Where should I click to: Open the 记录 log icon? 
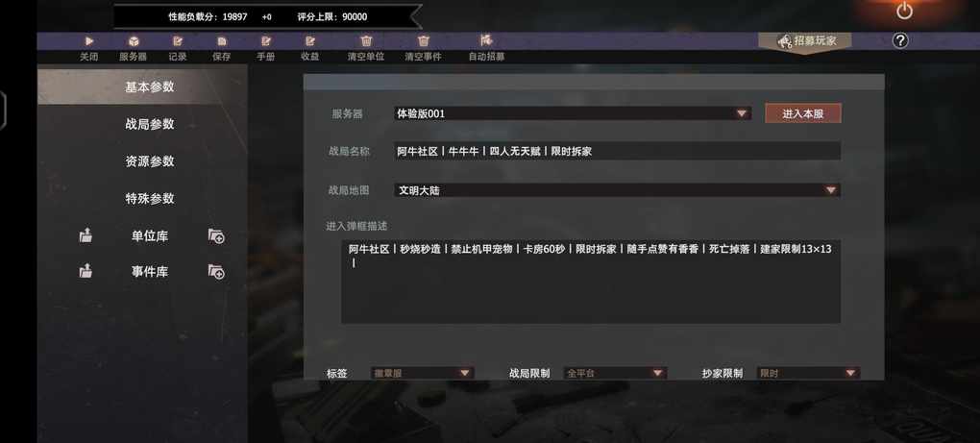(x=178, y=41)
